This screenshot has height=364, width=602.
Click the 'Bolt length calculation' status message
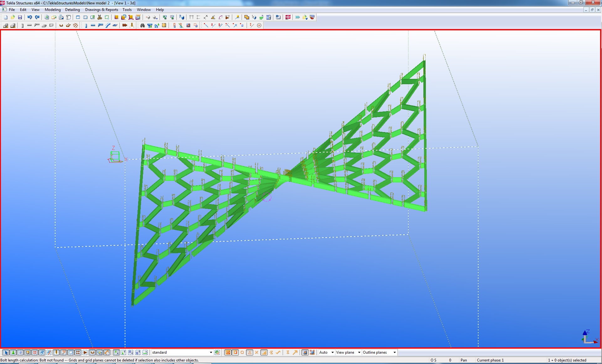pyautogui.click(x=100, y=360)
